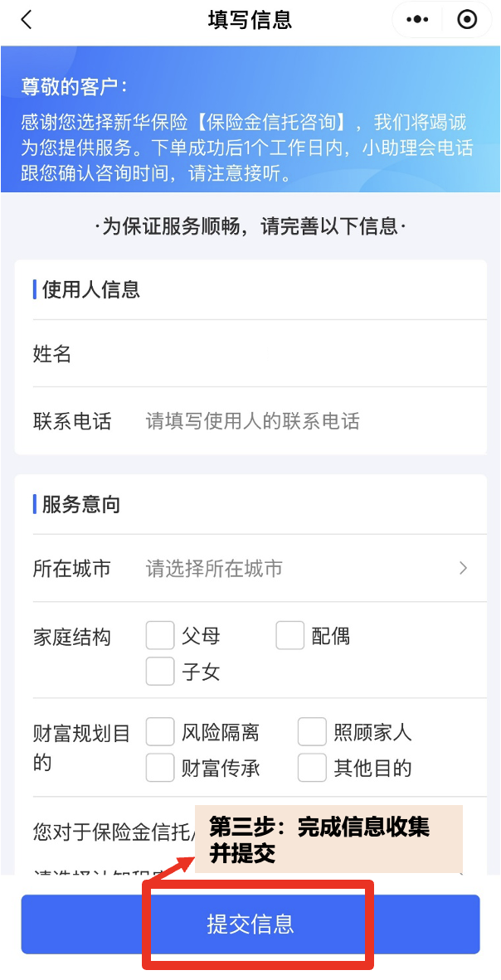The width and height of the screenshot is (501, 980).
Task: Tick the 其他目的 checkbox
Action: click(312, 768)
